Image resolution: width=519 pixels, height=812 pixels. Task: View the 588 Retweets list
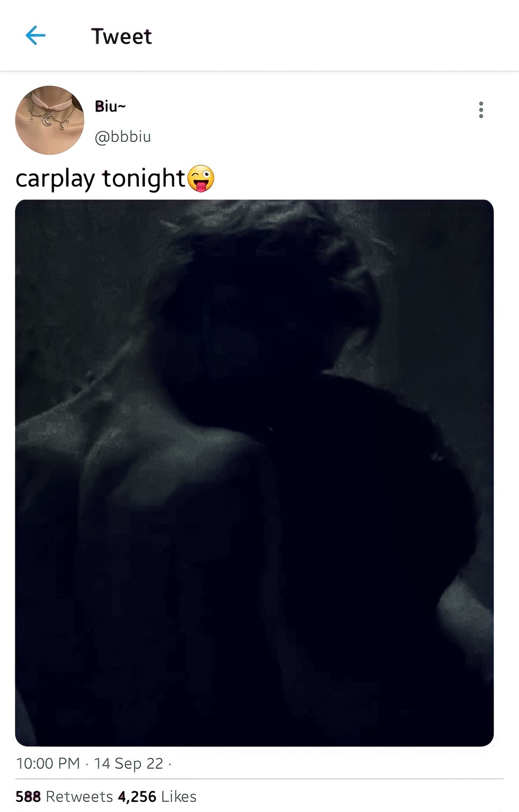click(64, 796)
